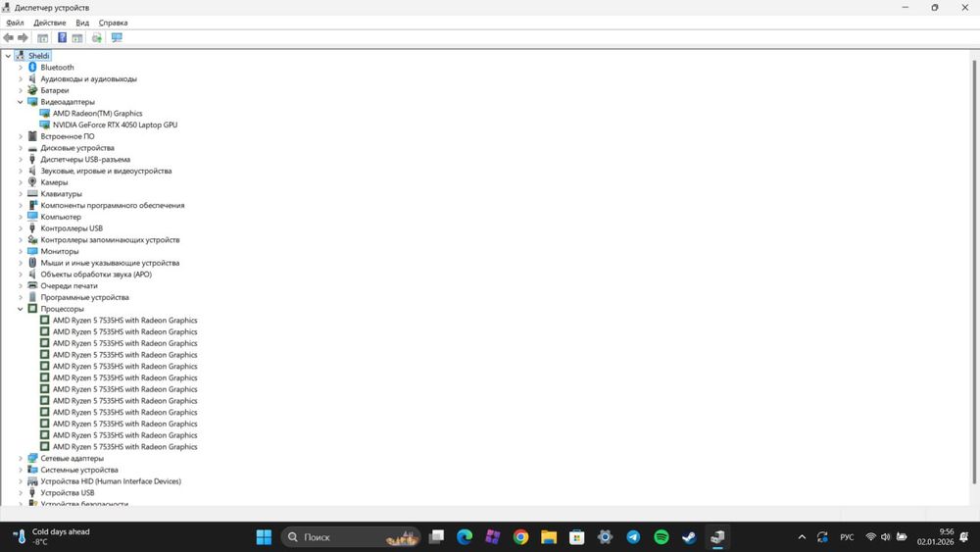Select the NVIDIA GeForce RTX 4050 device icon
The width and height of the screenshot is (980, 552).
(x=44, y=125)
